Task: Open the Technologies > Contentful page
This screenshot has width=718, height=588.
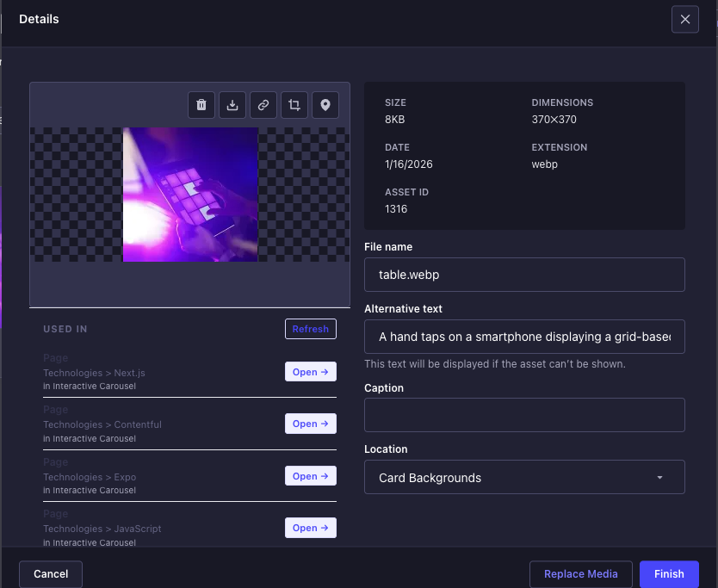Action: click(x=311, y=424)
